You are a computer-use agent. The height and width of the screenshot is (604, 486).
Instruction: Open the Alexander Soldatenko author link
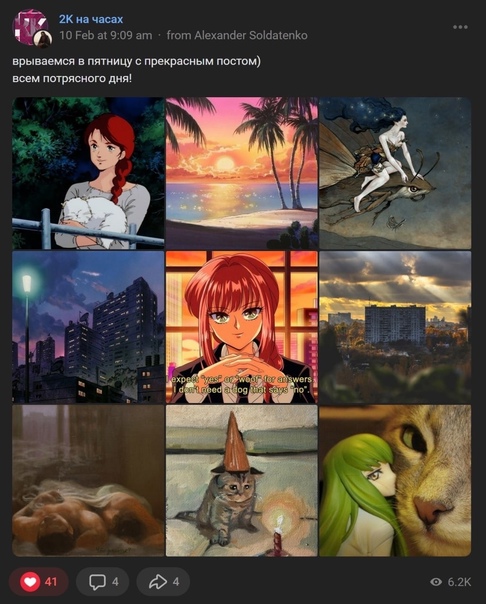pos(251,35)
